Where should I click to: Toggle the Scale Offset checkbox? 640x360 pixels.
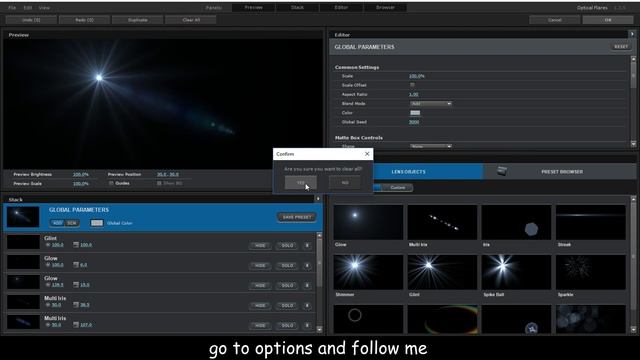point(412,85)
